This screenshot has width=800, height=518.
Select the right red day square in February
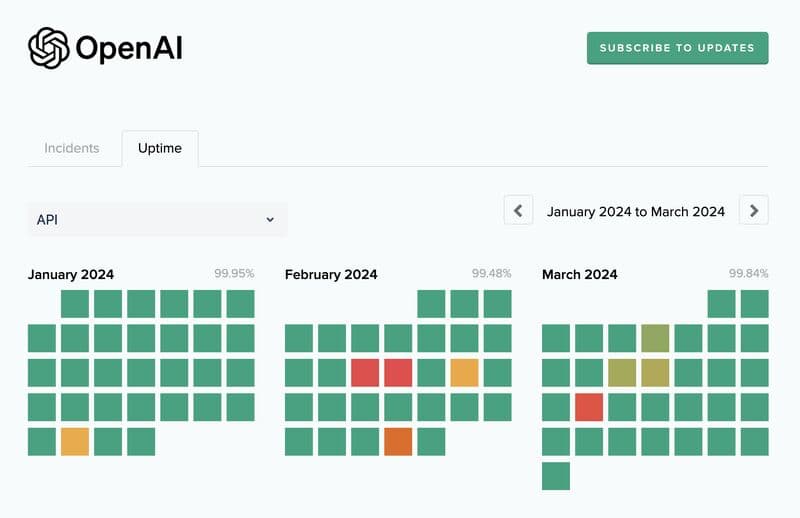point(398,373)
